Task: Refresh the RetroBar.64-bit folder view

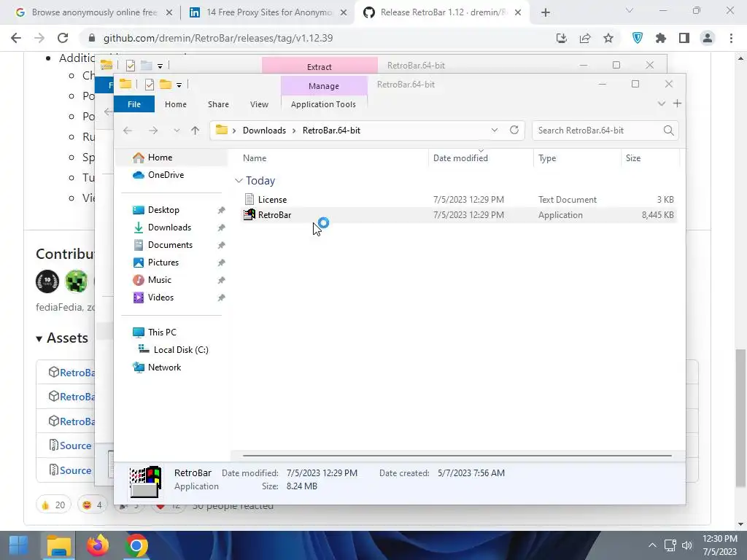Action: [x=514, y=130]
